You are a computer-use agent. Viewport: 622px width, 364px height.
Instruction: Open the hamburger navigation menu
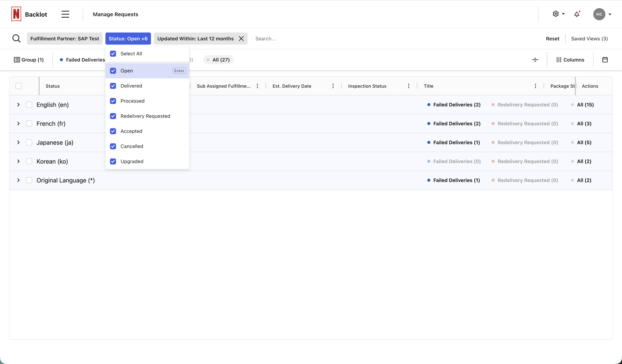coord(65,14)
